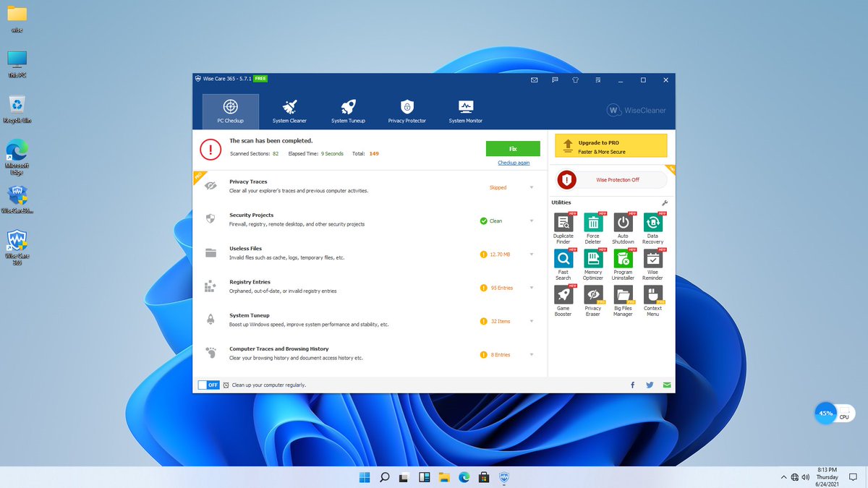
Task: Open the Fast Search utility
Action: tap(563, 265)
